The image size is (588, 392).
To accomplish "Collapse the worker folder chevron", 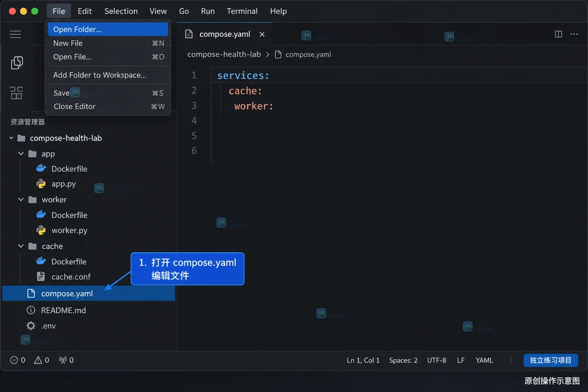I will point(21,199).
